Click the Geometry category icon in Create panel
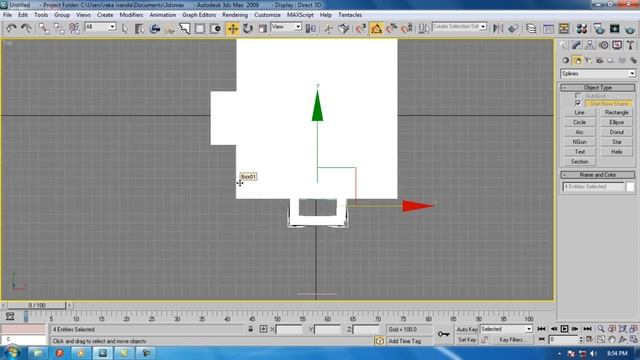Screen dimensions: 640x360 pos(566,60)
